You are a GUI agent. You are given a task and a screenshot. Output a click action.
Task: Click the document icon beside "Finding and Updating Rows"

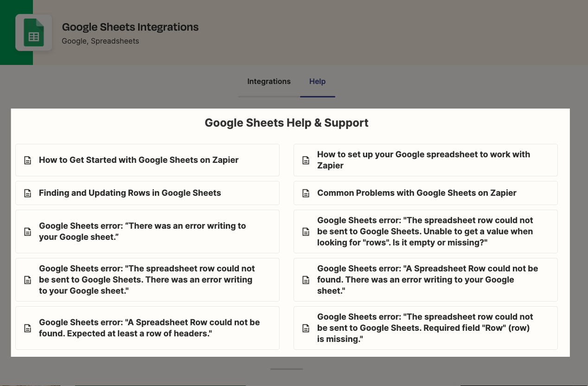click(x=28, y=193)
